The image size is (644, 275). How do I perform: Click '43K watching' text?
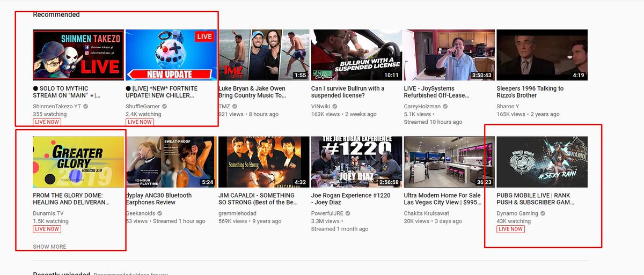point(514,221)
